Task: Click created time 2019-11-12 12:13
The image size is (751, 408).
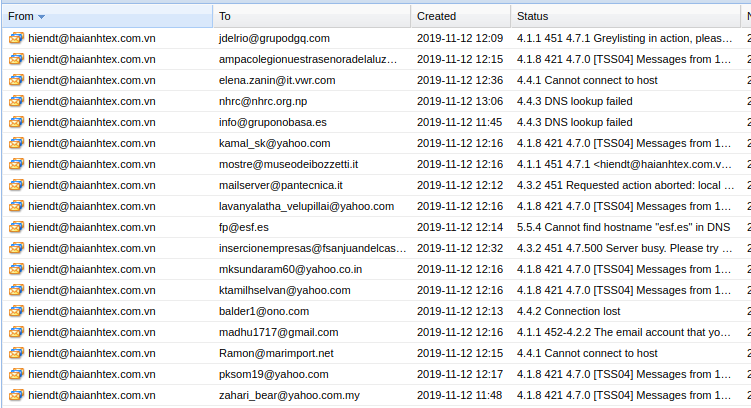Action: tap(460, 311)
